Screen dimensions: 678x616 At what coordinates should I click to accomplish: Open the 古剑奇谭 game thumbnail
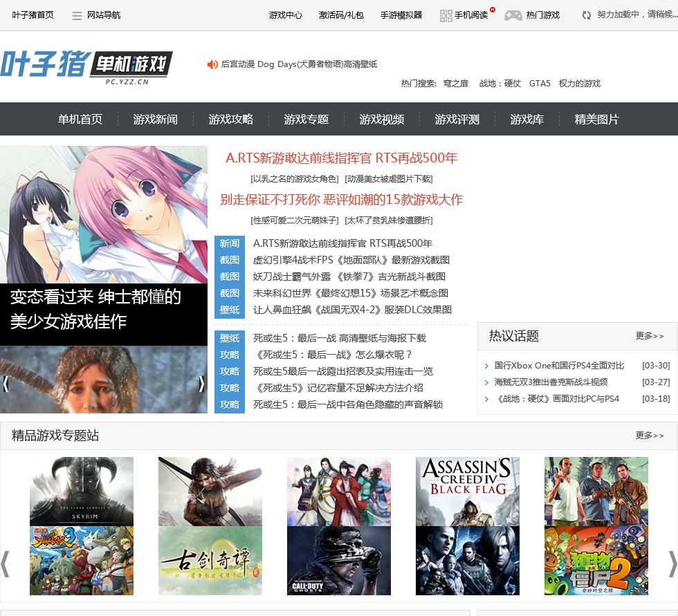click(210, 561)
